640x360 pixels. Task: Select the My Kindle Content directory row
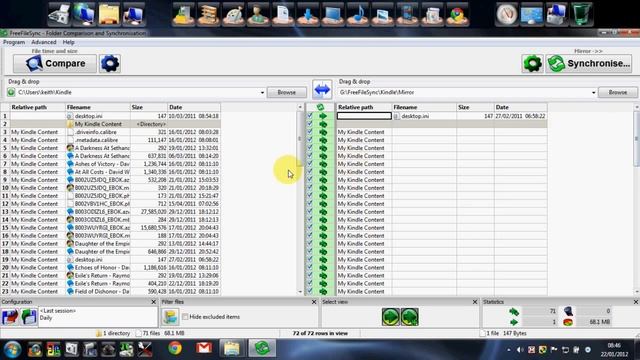(x=111, y=124)
